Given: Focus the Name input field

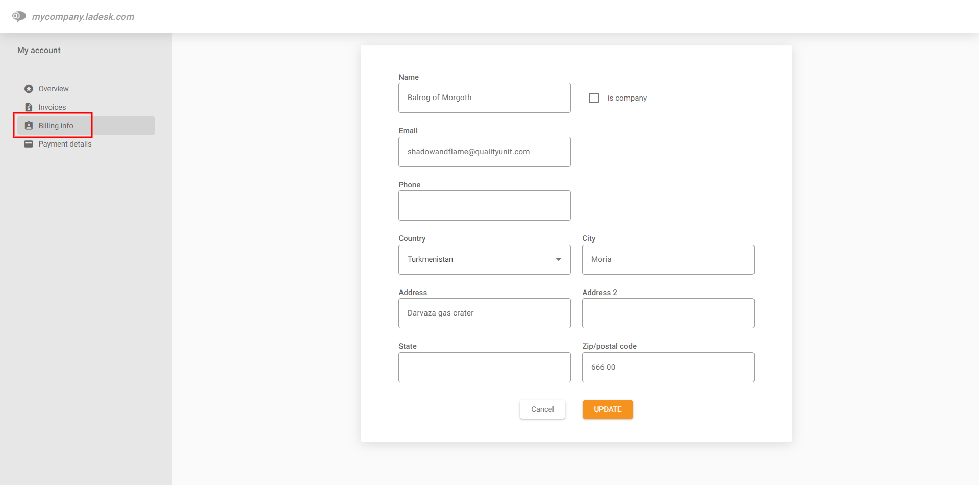Looking at the screenshot, I should tap(484, 98).
